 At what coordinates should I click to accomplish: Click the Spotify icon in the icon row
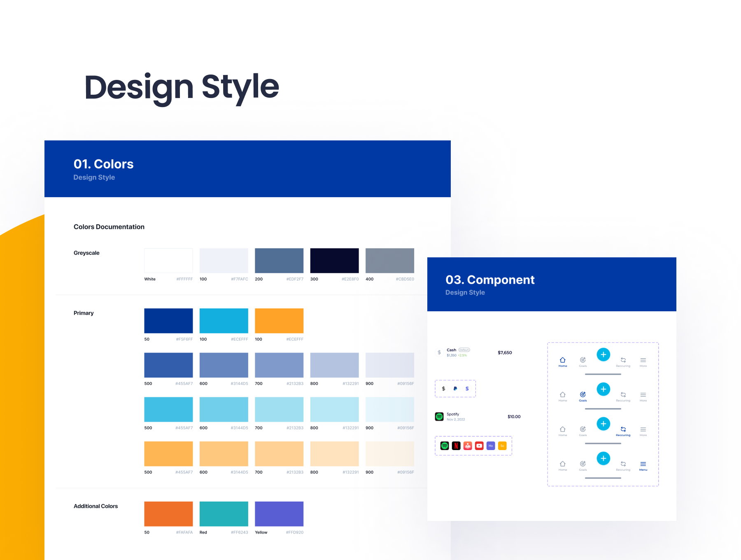[x=445, y=446]
